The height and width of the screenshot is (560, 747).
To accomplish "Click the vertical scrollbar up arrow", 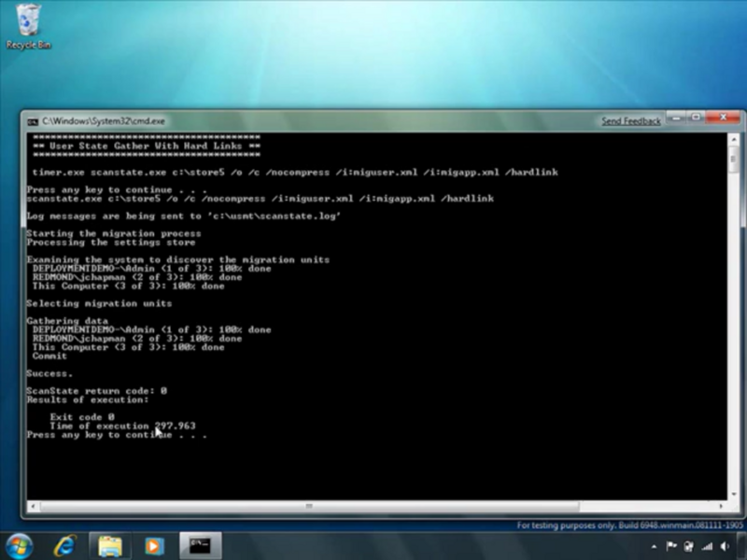I will click(x=733, y=138).
